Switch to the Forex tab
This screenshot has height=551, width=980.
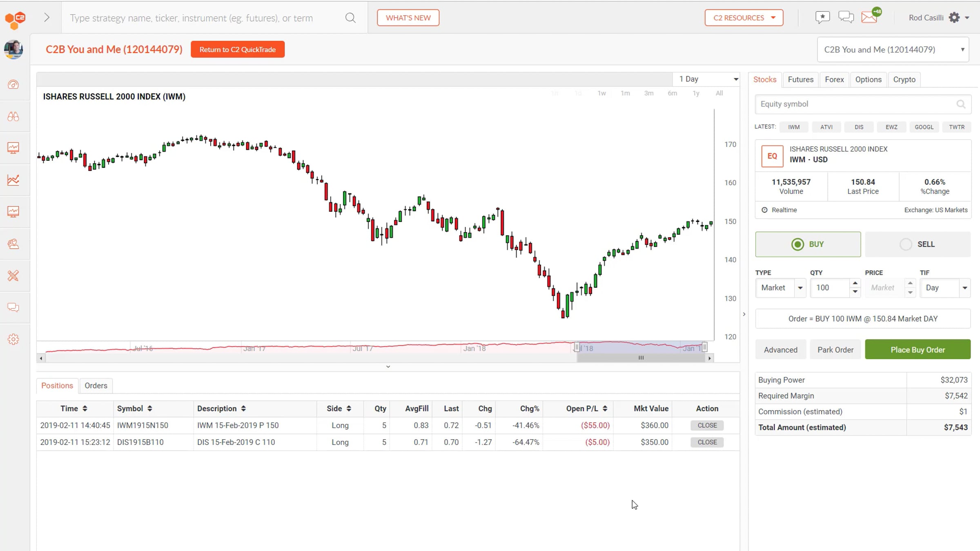834,80
